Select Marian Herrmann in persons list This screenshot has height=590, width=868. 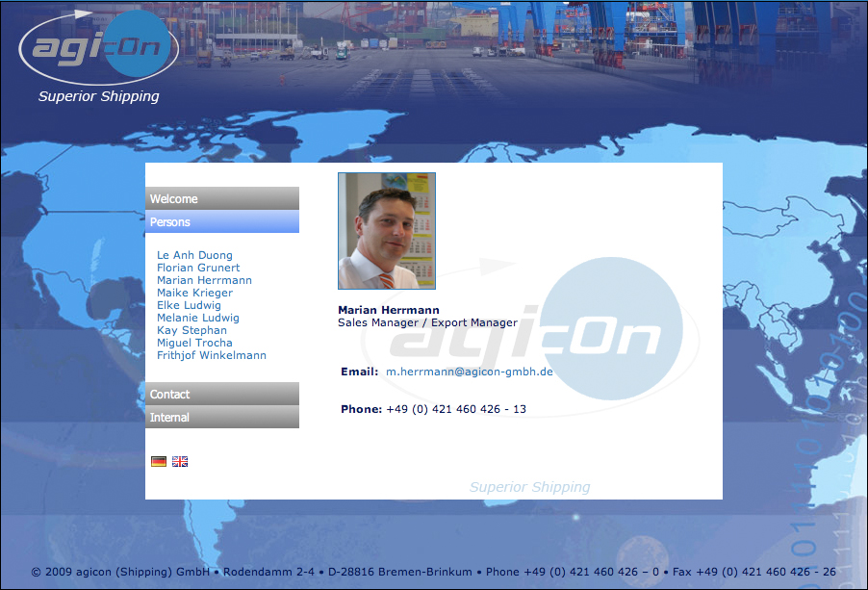(x=204, y=281)
